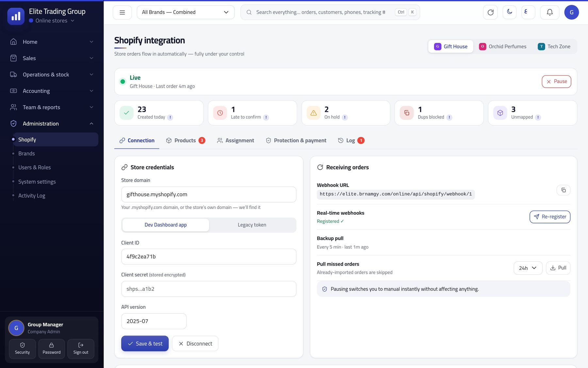Screen dimensions: 588x368
Task: Click Save & test button
Action: click(145, 343)
